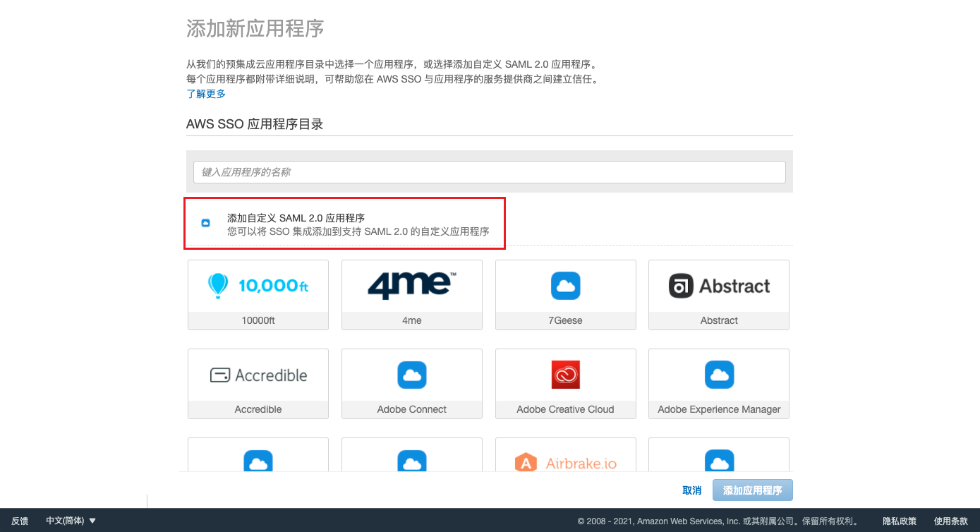
Task: Choose the Adobe Creative Cloud icon
Action: coord(565,375)
